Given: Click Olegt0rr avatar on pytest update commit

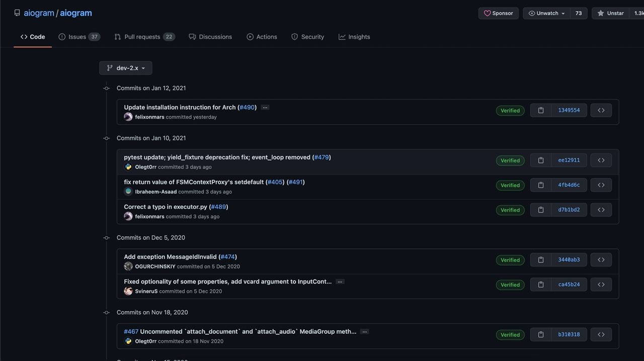Looking at the screenshot, I should 128,167.
